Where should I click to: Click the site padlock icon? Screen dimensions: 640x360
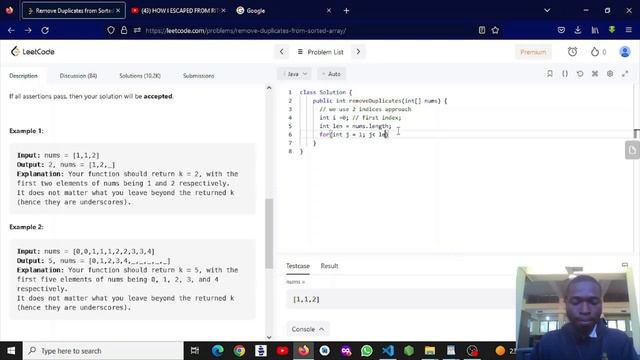click(x=124, y=30)
